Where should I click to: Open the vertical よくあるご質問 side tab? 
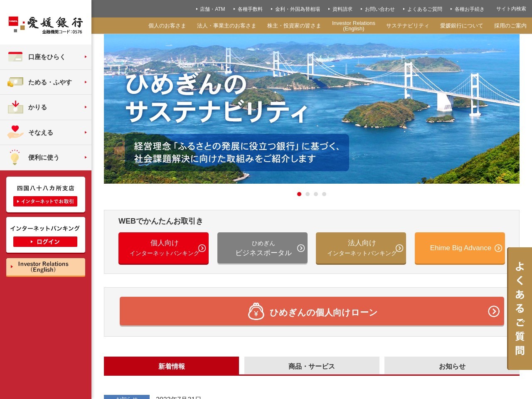click(x=520, y=308)
